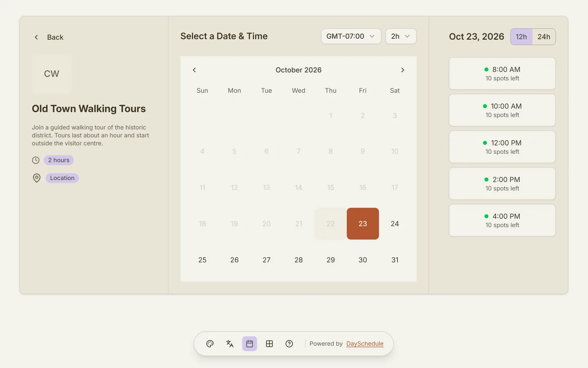The width and height of the screenshot is (588, 368).
Task: Click the CW avatar logo
Action: click(x=51, y=74)
